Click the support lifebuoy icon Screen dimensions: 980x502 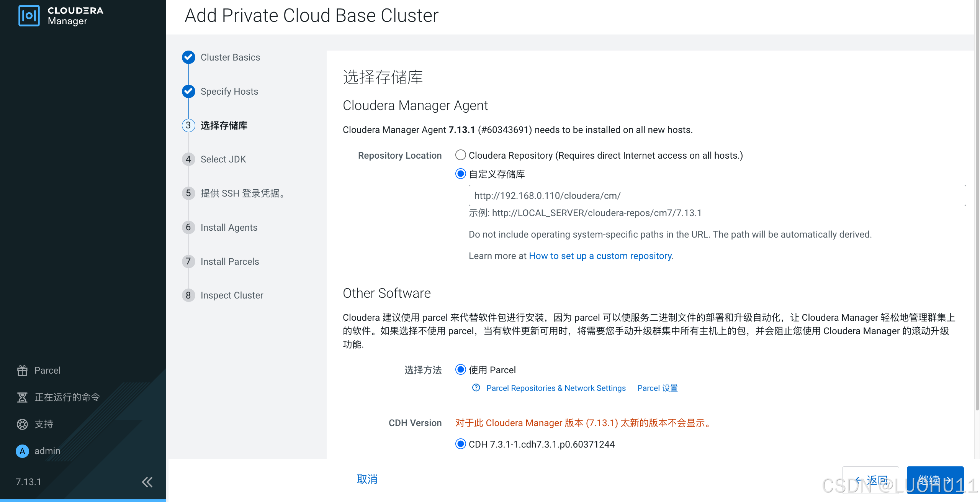tap(22, 424)
